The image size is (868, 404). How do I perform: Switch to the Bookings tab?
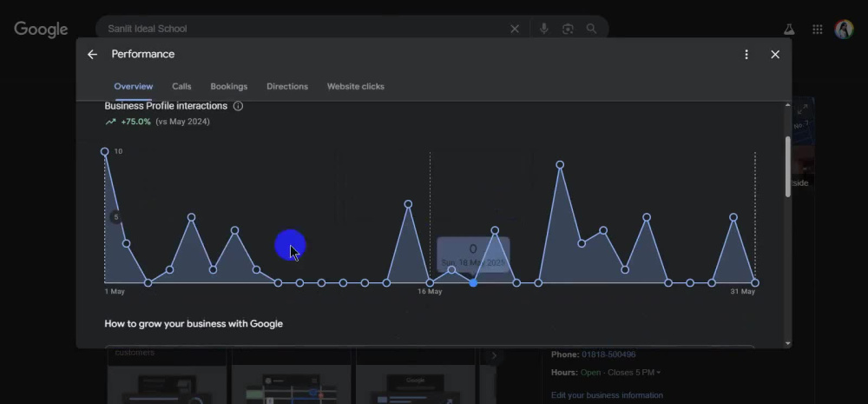[228, 87]
